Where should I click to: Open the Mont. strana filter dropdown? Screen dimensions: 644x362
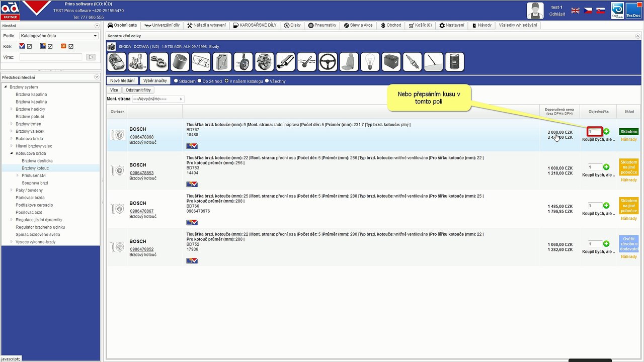pyautogui.click(x=158, y=99)
